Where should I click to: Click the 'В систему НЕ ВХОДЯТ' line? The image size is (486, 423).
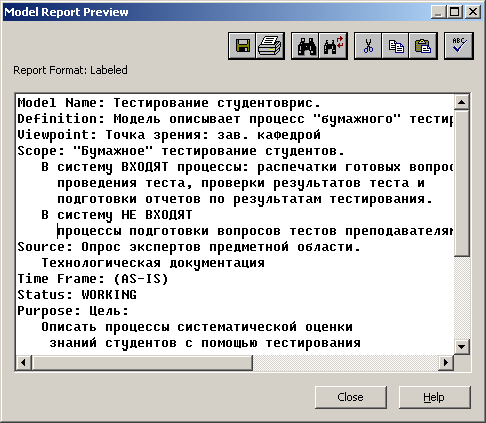pyautogui.click(x=117, y=215)
